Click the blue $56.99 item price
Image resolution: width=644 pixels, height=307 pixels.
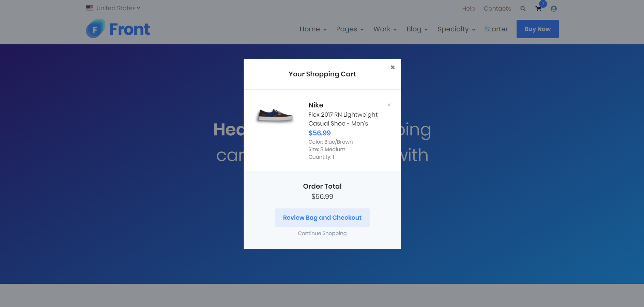coord(320,133)
